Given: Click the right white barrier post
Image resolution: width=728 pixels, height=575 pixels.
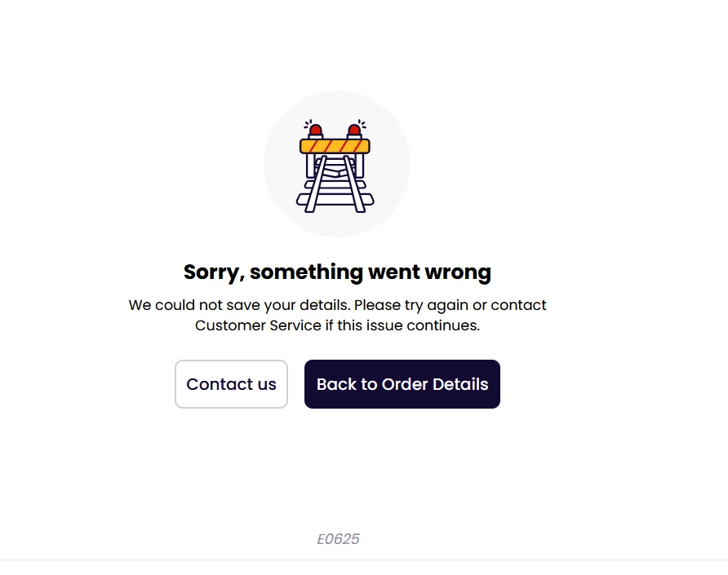Looking at the screenshot, I should tap(359, 166).
